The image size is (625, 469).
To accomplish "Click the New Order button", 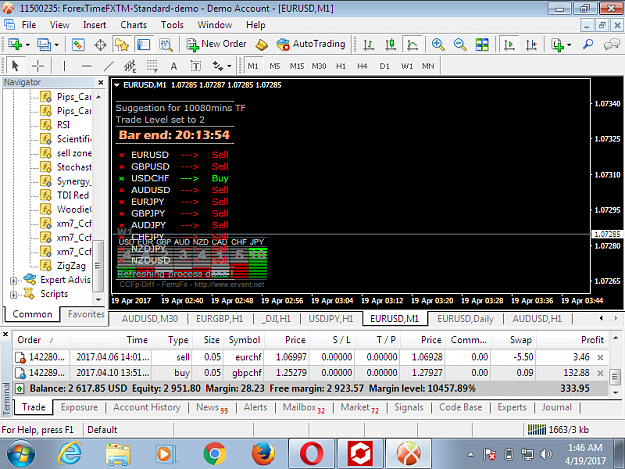I will [x=216, y=44].
